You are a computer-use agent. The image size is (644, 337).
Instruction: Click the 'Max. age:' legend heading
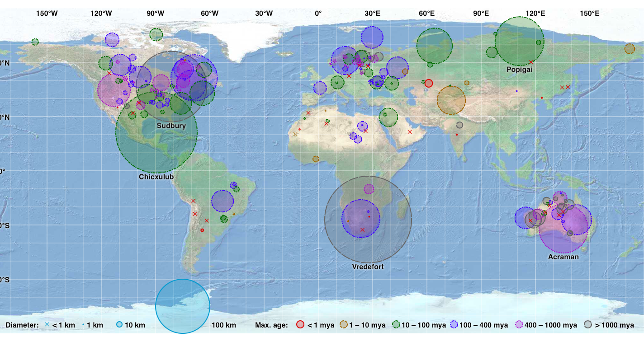click(x=271, y=325)
